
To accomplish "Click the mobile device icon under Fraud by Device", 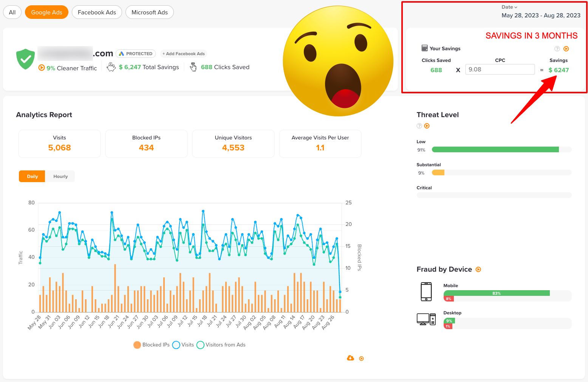I will pos(426,291).
